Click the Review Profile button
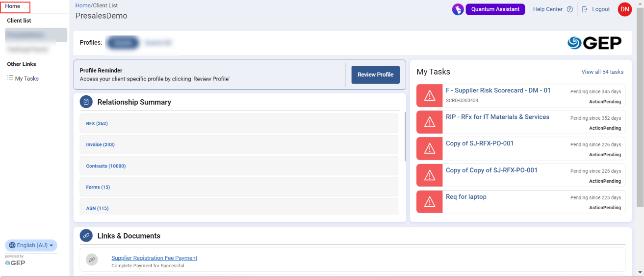Viewport: 644px width, 277px height. coord(375,75)
